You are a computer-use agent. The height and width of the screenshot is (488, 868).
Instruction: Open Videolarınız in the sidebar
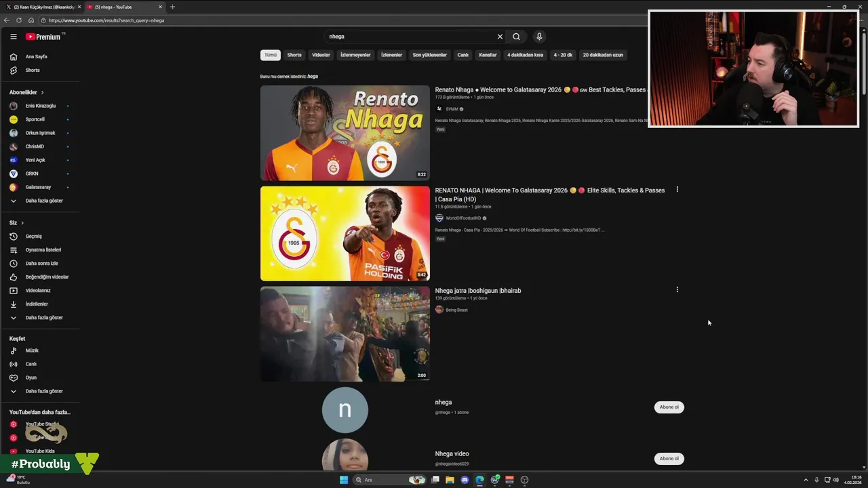click(x=39, y=291)
